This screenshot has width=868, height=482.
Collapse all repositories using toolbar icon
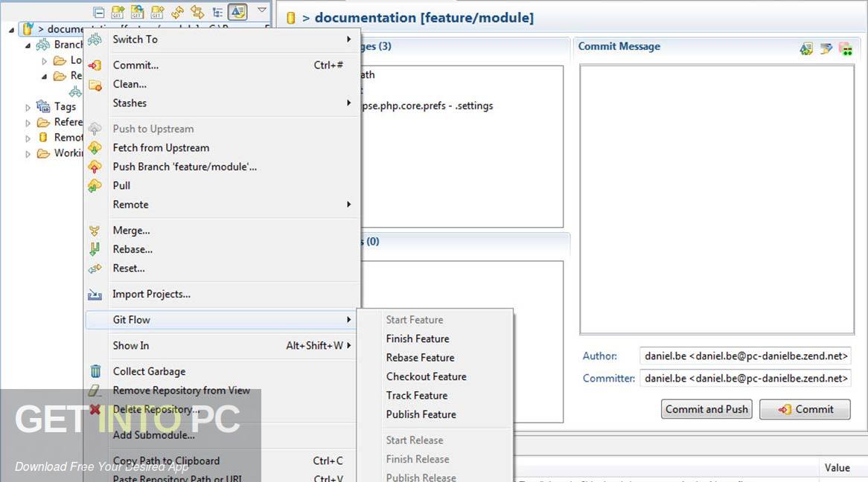[98, 12]
